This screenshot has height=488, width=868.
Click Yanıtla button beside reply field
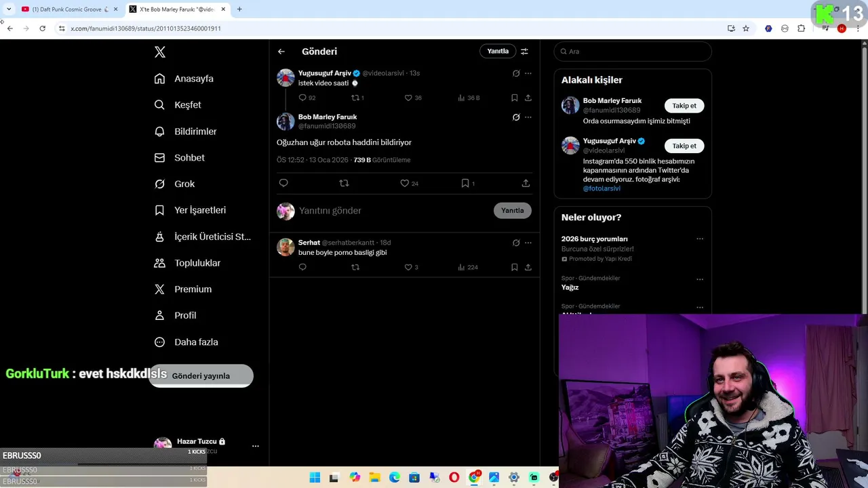(x=513, y=211)
